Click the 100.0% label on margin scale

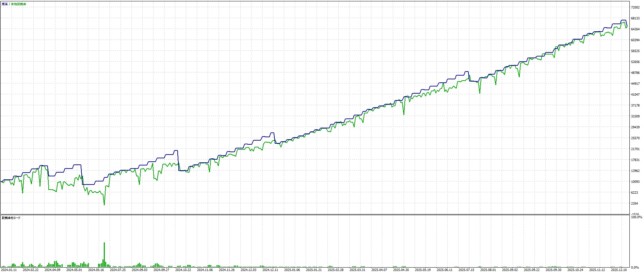coord(636,217)
